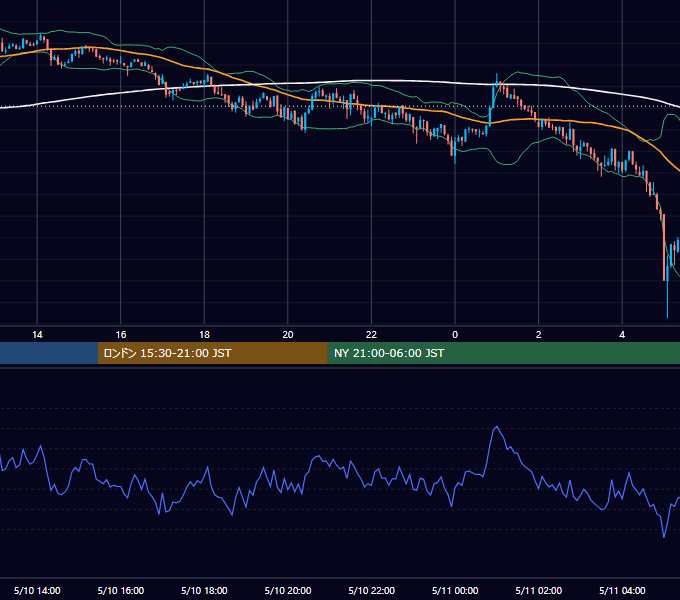680x600 pixels.
Task: Click the 4 hour label on price chart axis
Action: tap(622, 335)
